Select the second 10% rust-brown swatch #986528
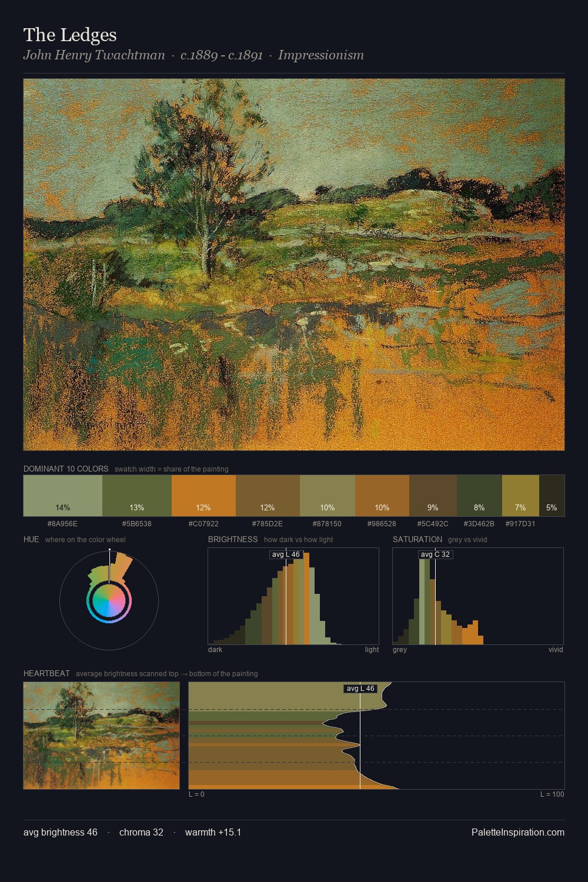 click(382, 496)
